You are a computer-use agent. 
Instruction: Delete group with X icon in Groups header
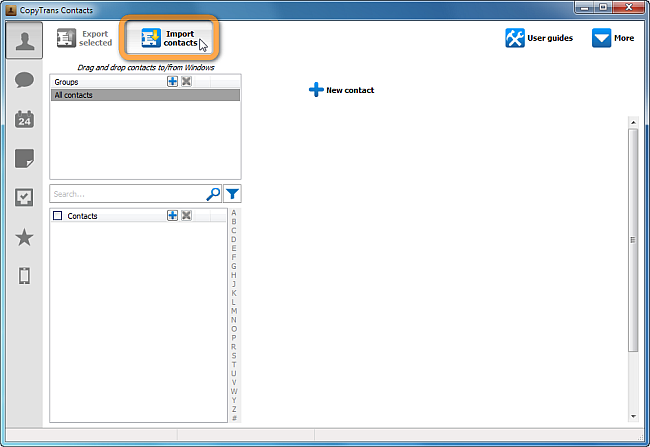tap(187, 81)
